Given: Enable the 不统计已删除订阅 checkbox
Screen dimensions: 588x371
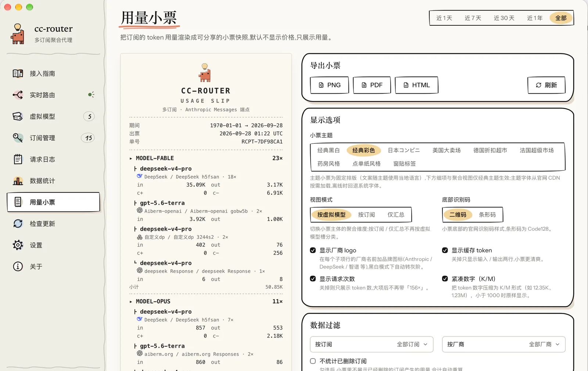Looking at the screenshot, I should [x=313, y=361].
